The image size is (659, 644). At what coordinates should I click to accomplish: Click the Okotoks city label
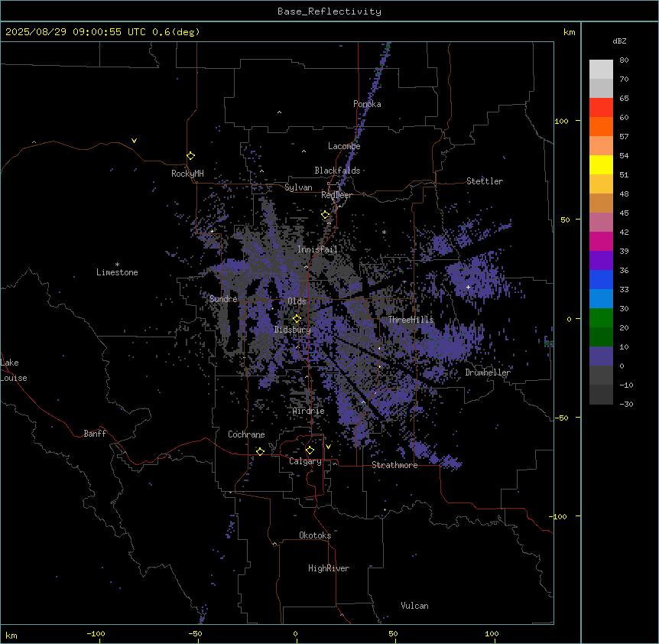tap(315, 535)
